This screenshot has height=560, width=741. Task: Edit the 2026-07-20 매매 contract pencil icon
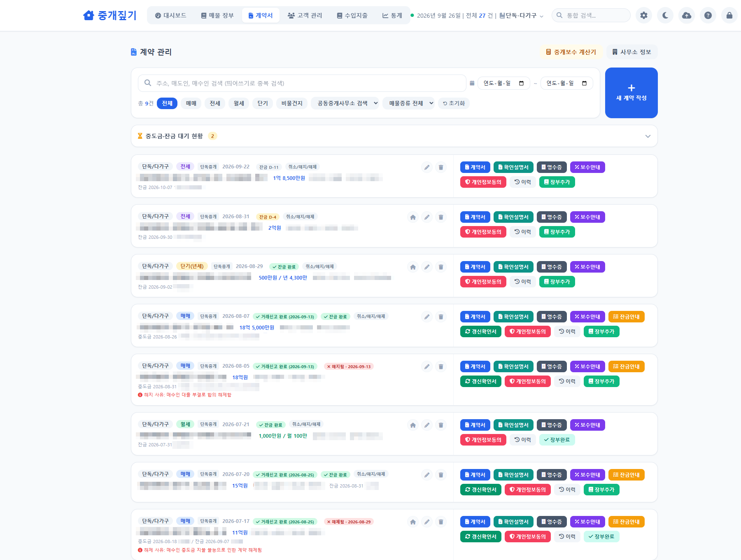click(427, 475)
